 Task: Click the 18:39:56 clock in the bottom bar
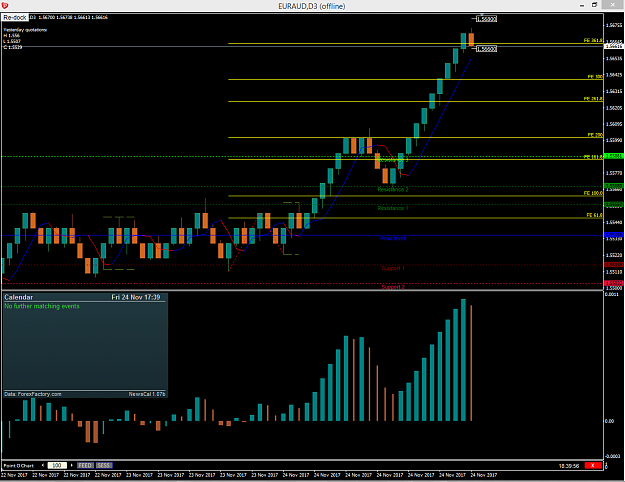pyautogui.click(x=569, y=466)
